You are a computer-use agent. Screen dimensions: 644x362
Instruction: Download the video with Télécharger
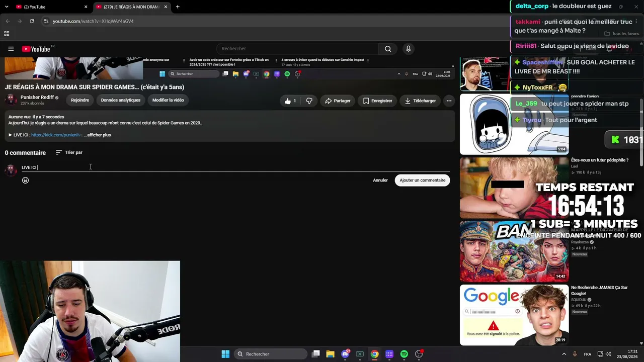click(x=420, y=101)
